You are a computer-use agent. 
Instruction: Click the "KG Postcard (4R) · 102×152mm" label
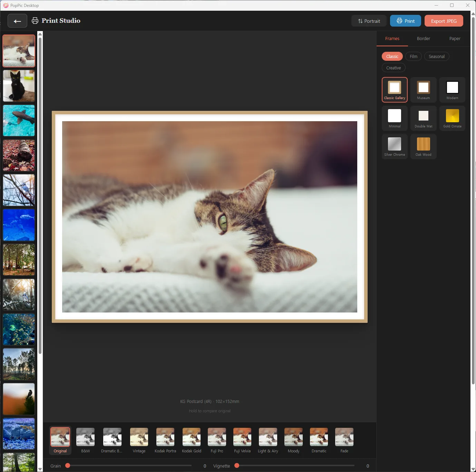pos(210,402)
